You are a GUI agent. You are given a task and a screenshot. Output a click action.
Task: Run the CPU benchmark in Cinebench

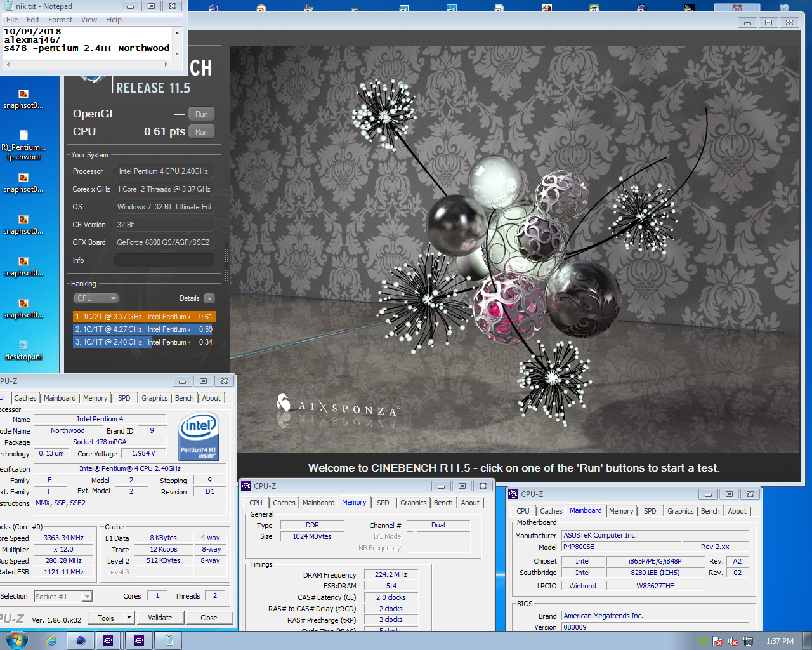click(x=202, y=132)
